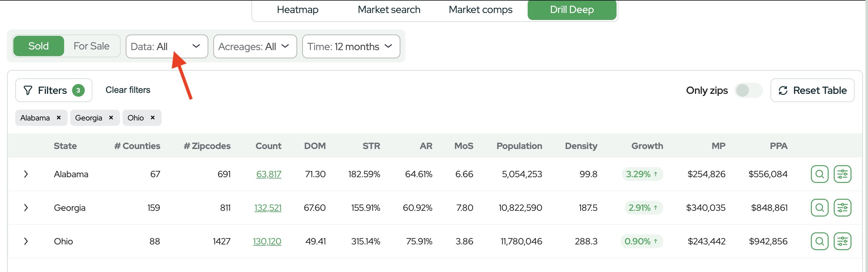Open the Data: All dropdown
Viewport: 868px width, 272px height.
(x=166, y=47)
